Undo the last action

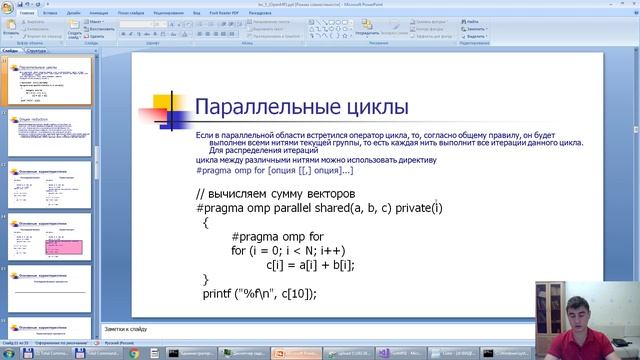coord(27,4)
